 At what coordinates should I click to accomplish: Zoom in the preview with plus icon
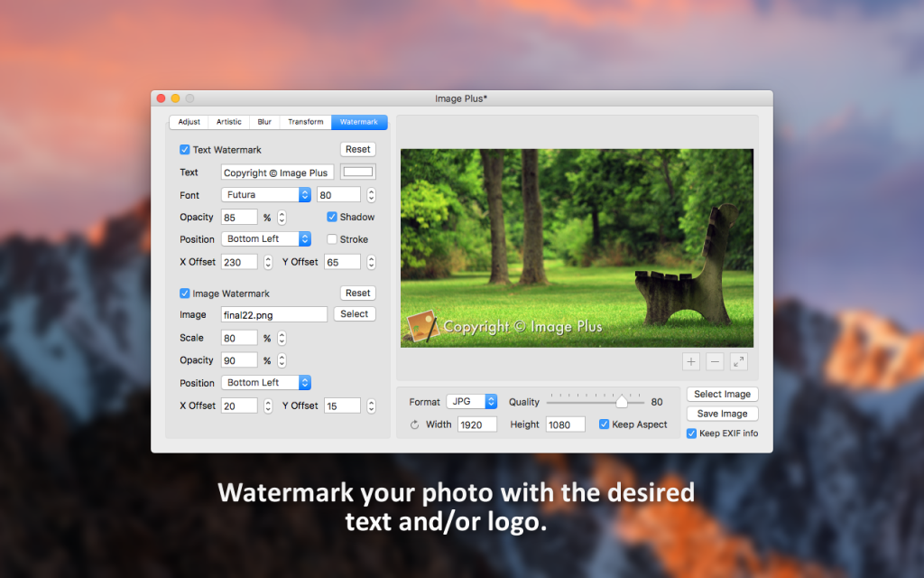[x=691, y=361]
